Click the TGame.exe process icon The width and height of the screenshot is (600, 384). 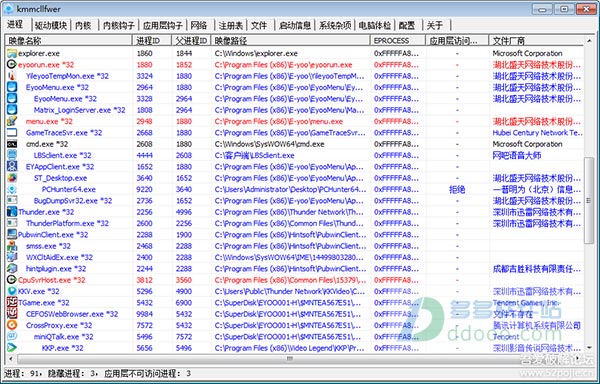point(12,303)
